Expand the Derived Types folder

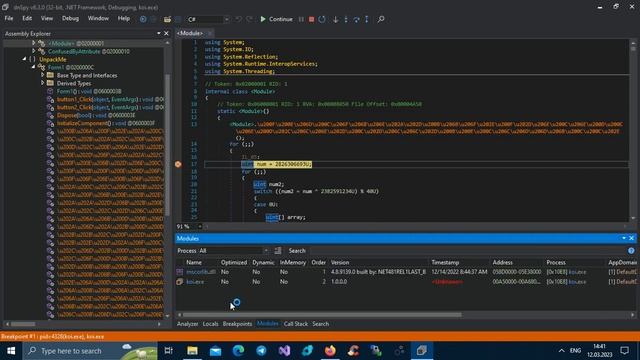tap(42, 83)
